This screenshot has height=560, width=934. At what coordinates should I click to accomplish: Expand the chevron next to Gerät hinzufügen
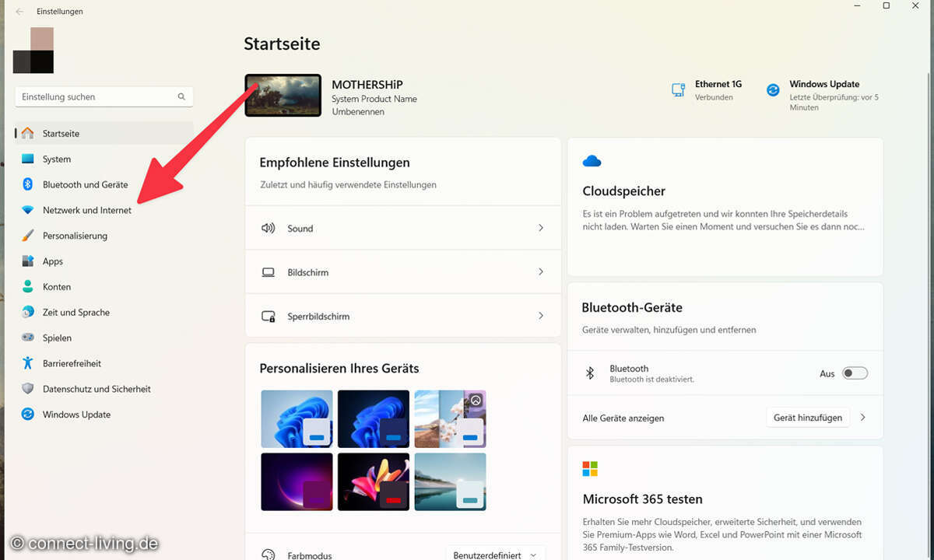coord(863,418)
